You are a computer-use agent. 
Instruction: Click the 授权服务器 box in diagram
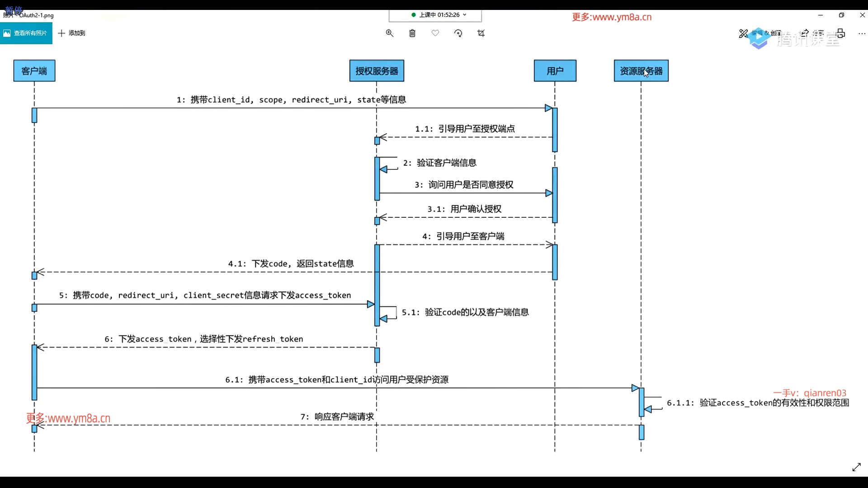pyautogui.click(x=377, y=71)
